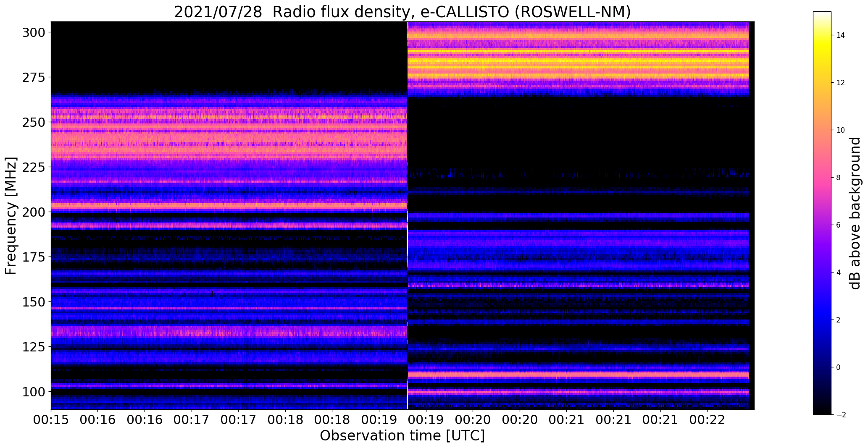Select the 300 frequency tick label
The image size is (868, 448).
pyautogui.click(x=34, y=32)
